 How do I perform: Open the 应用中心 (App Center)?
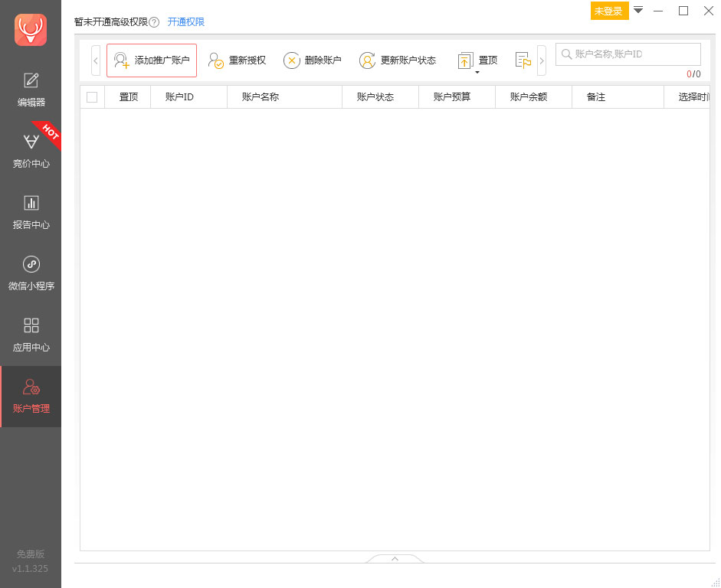(x=31, y=335)
